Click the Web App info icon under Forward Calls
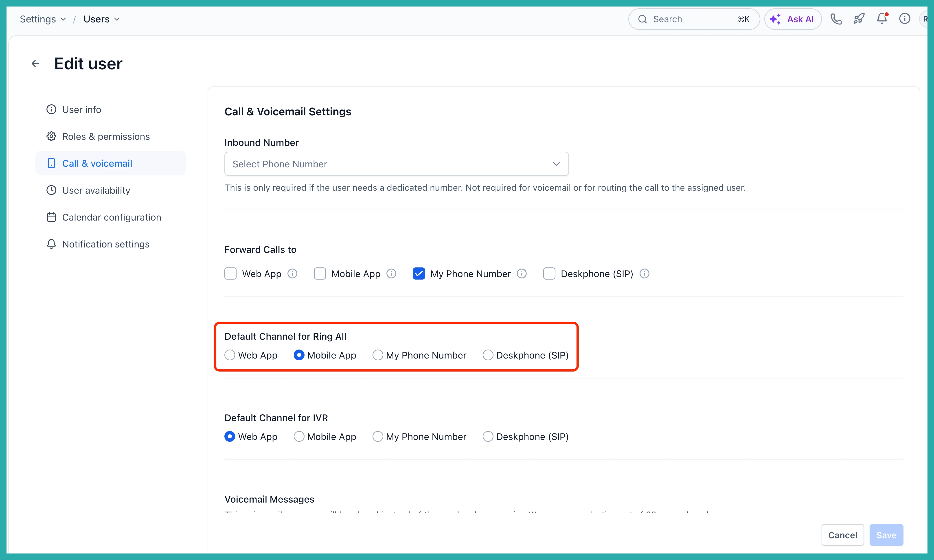The height and width of the screenshot is (560, 934). coord(292,273)
